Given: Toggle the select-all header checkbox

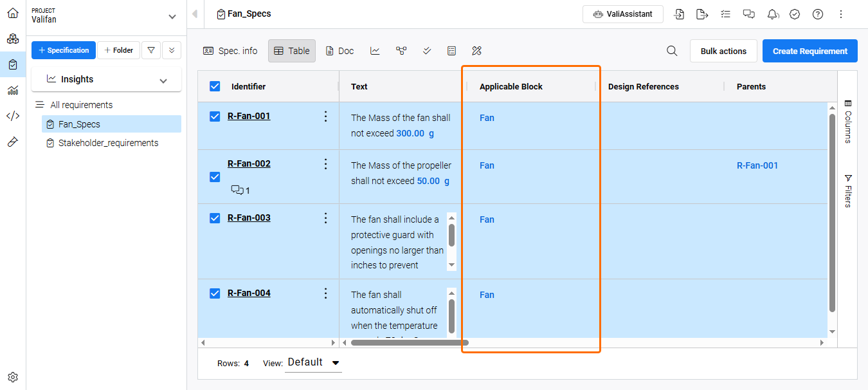Looking at the screenshot, I should (215, 86).
